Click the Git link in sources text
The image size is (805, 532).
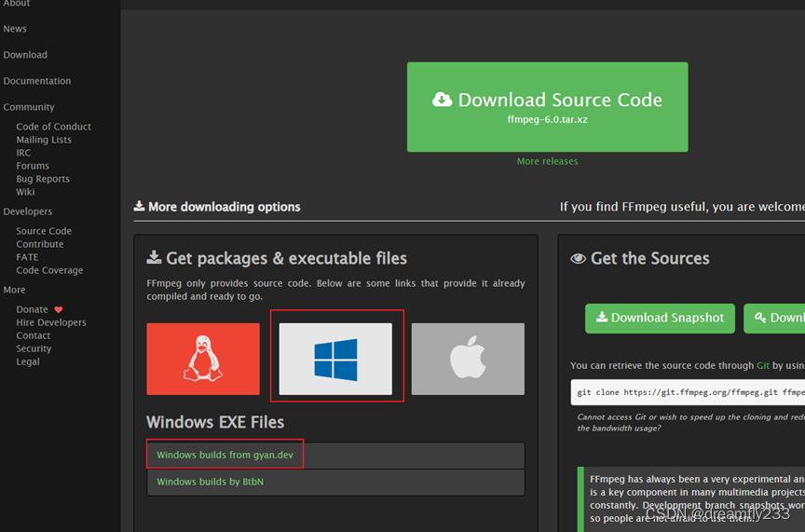(763, 365)
